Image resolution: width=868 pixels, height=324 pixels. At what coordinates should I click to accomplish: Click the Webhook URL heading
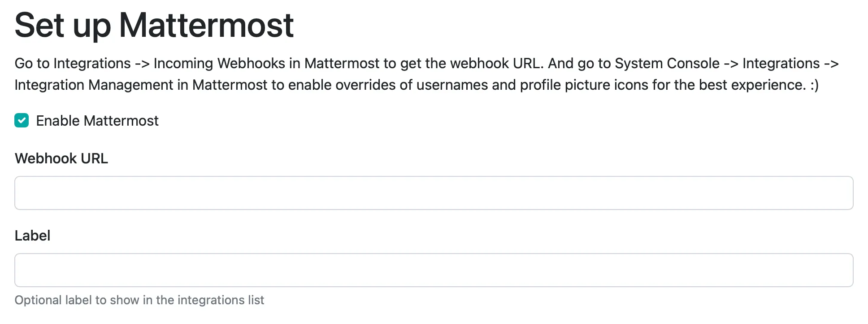61,158
